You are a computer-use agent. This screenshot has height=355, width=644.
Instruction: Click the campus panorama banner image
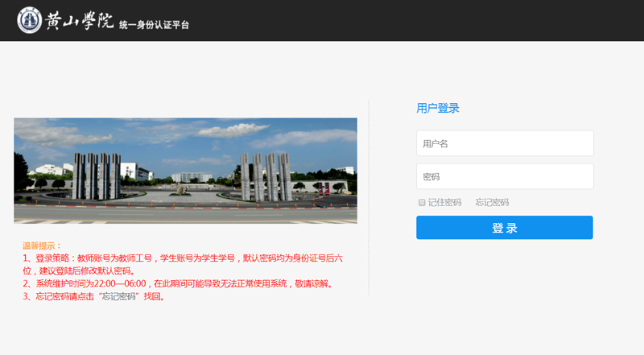[185, 145]
